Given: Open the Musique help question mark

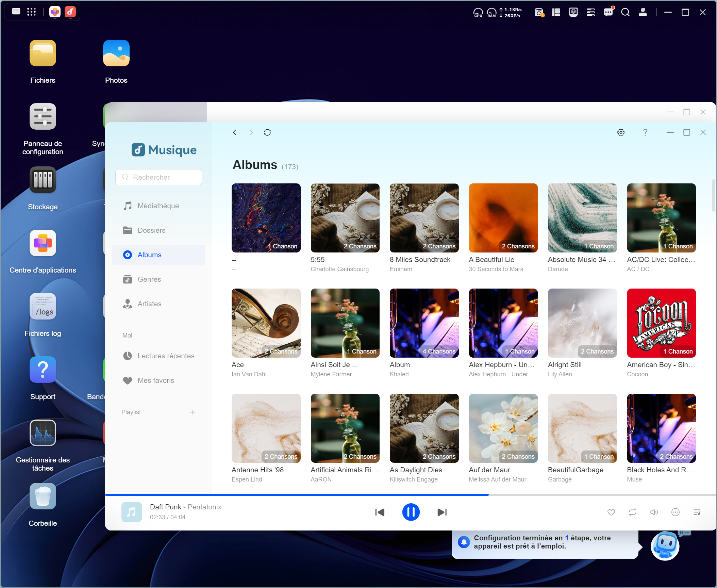Looking at the screenshot, I should 645,132.
